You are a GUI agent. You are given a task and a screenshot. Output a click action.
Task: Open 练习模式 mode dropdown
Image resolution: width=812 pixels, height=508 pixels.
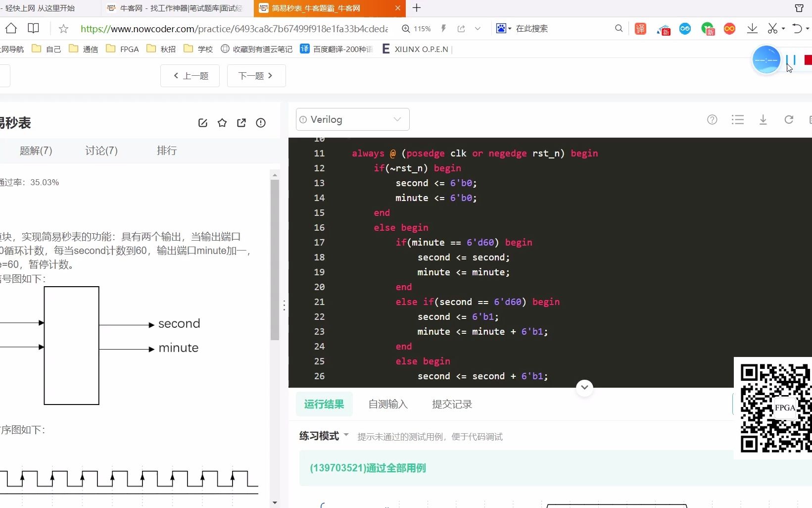324,436
